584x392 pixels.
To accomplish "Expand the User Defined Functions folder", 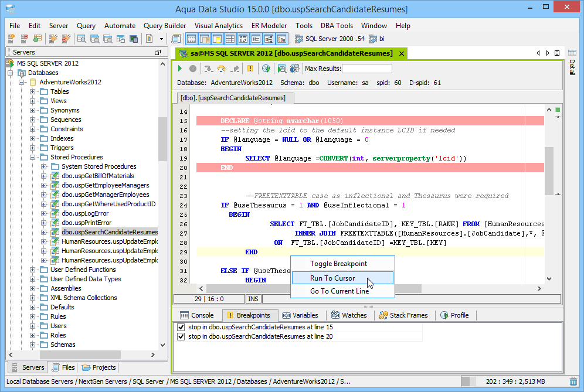I will pos(33,270).
